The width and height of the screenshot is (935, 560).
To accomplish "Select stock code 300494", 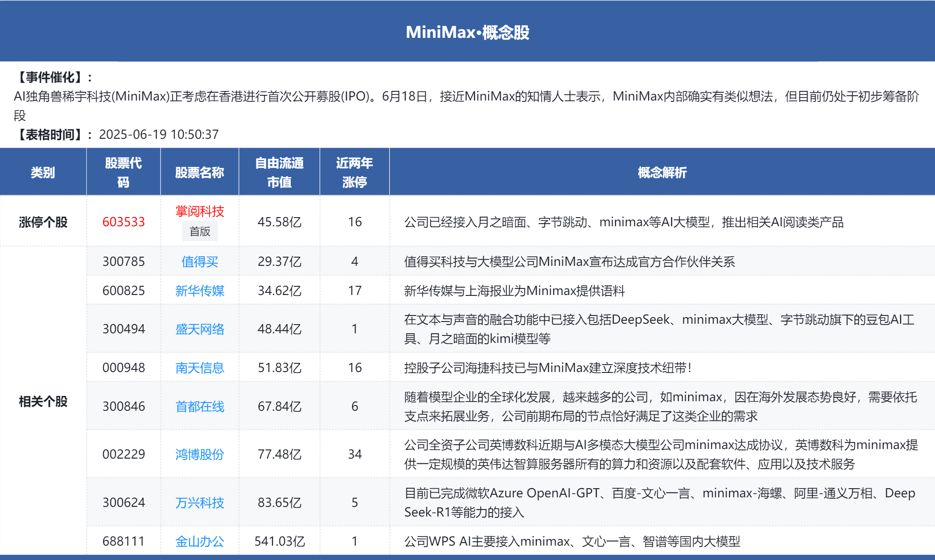I will (x=124, y=329).
